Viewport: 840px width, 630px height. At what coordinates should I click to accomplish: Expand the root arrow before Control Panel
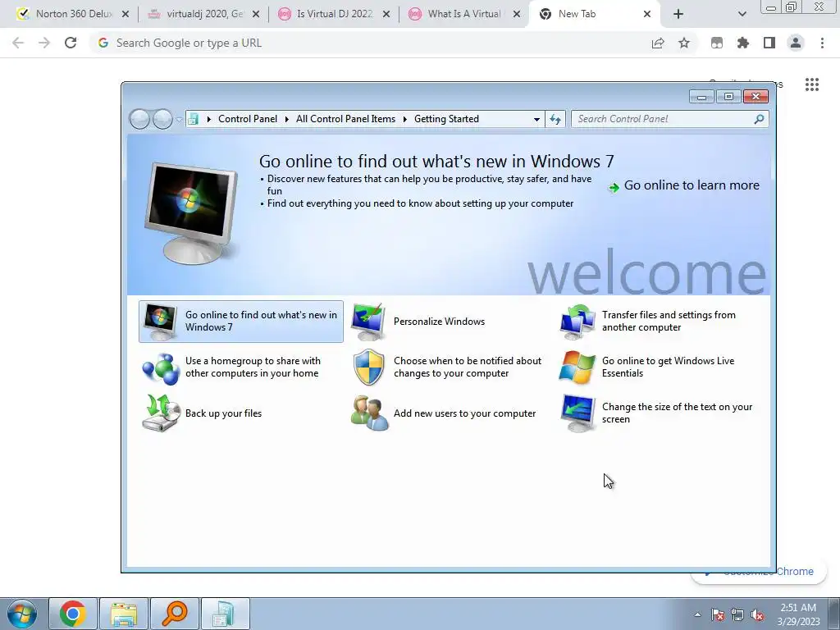(x=209, y=119)
